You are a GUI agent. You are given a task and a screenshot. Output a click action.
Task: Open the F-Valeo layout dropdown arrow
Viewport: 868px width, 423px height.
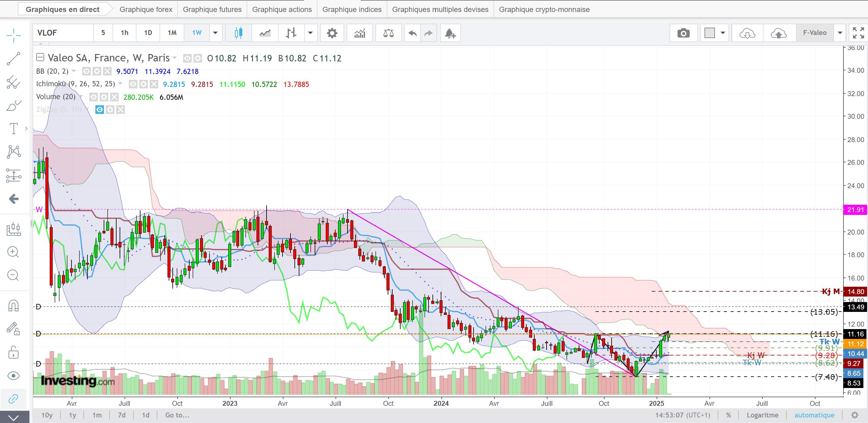(840, 33)
